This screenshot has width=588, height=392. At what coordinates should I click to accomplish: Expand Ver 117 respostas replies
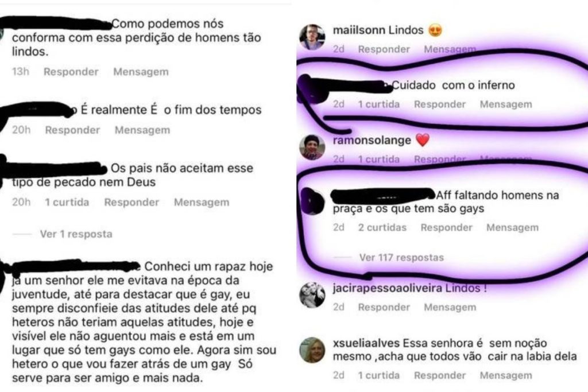401,258
